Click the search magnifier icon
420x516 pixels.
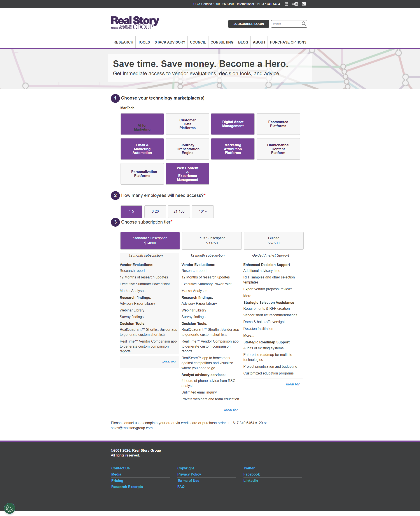[x=303, y=24]
